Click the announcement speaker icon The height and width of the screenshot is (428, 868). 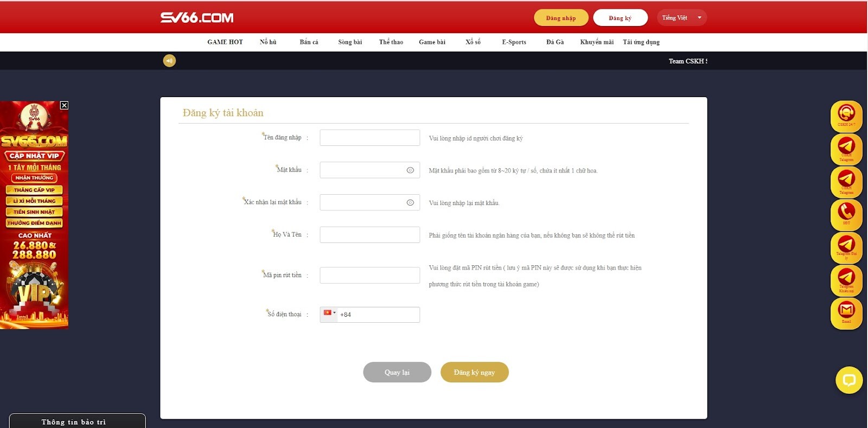coord(169,61)
